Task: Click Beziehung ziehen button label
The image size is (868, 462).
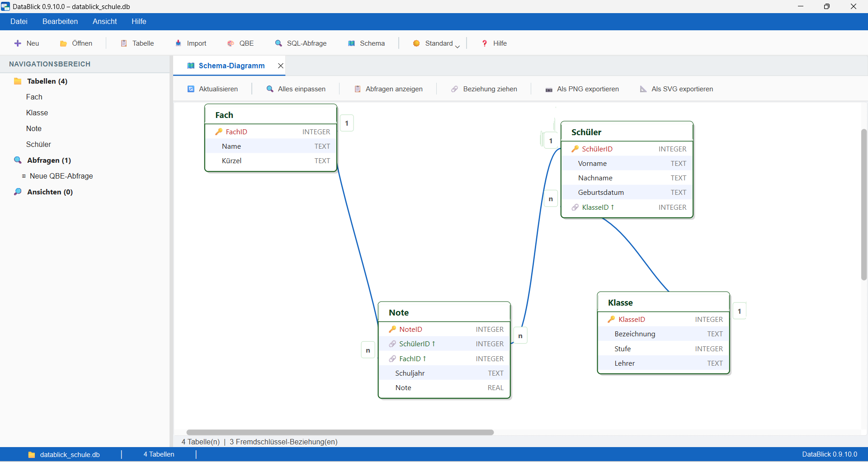Action: (x=490, y=89)
